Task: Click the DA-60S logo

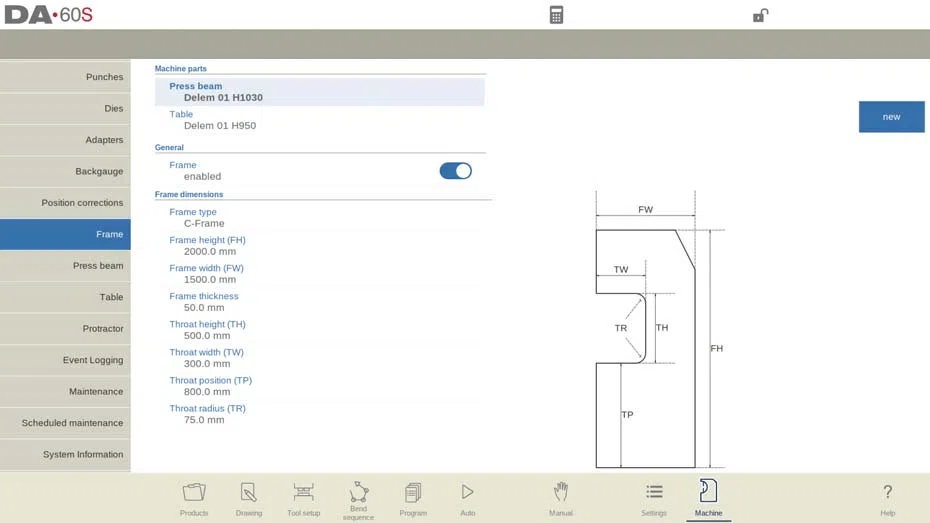Action: [49, 15]
